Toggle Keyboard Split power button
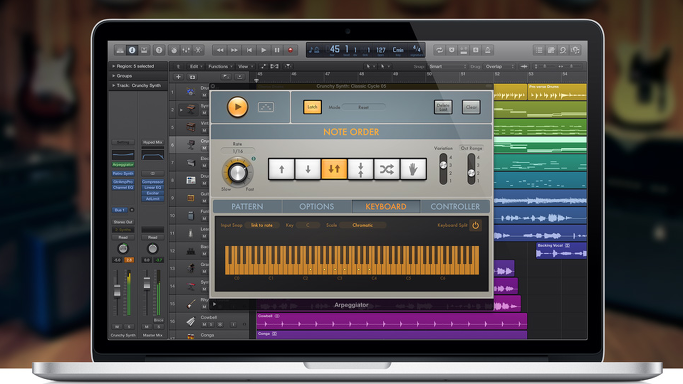683x384 pixels. 475,226
